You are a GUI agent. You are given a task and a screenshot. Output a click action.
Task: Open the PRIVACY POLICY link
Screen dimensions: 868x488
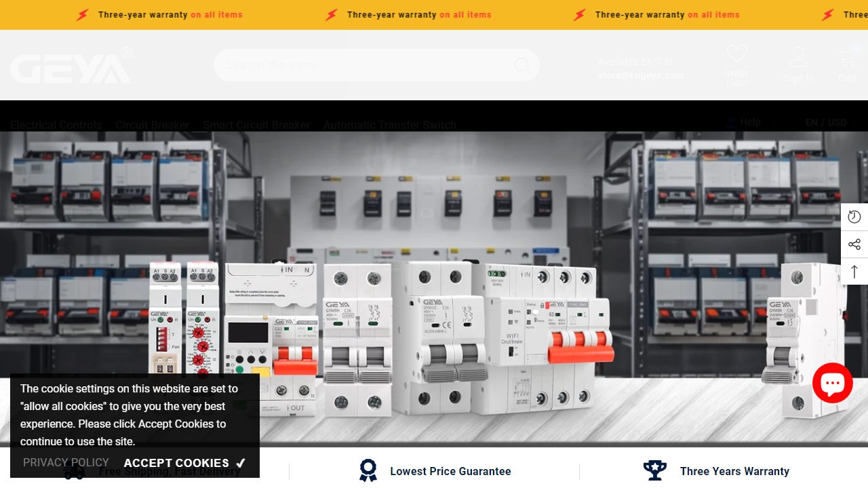point(66,462)
